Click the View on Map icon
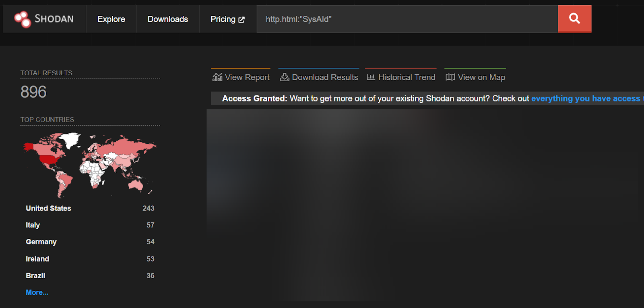Viewport: 644px width, 308px height. coord(450,77)
